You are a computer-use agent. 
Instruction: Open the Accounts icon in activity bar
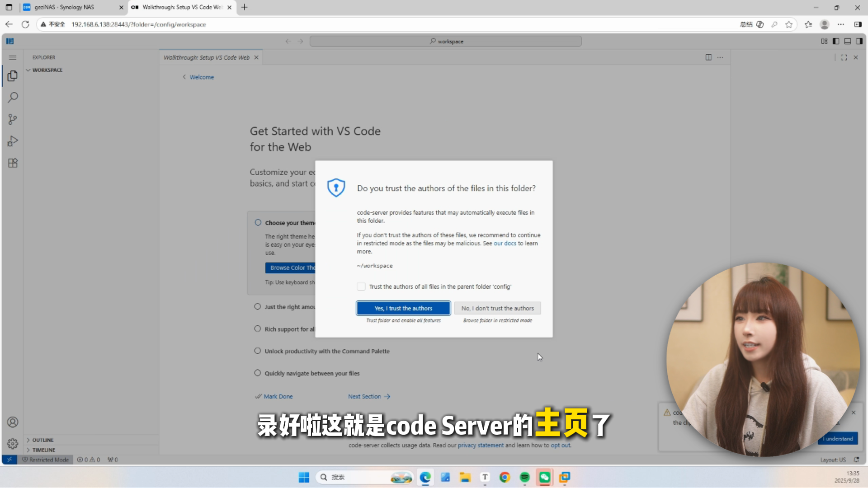click(x=13, y=422)
